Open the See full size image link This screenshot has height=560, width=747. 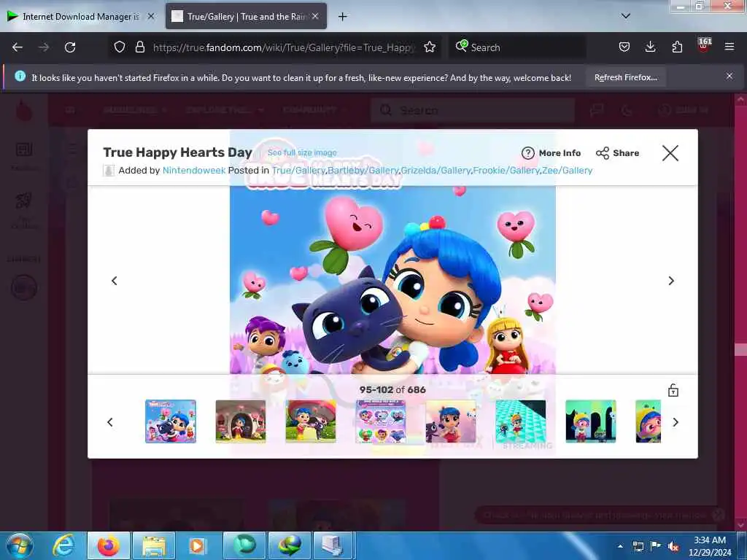[302, 153]
